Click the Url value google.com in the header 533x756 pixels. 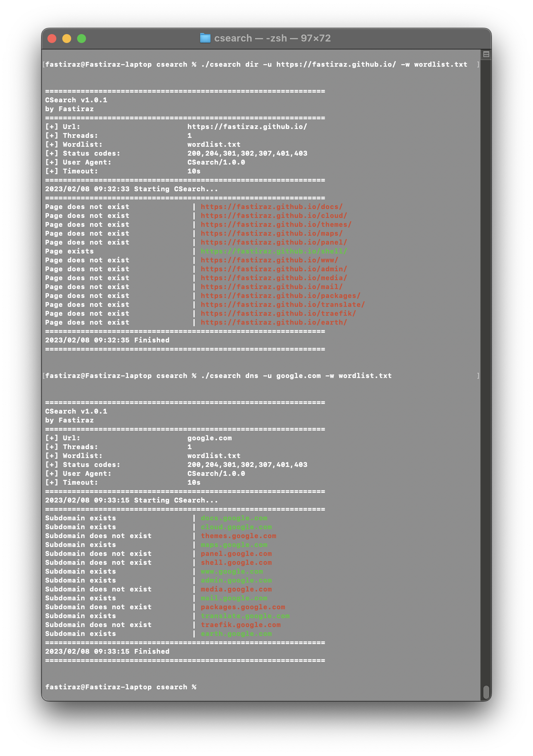[x=209, y=438]
